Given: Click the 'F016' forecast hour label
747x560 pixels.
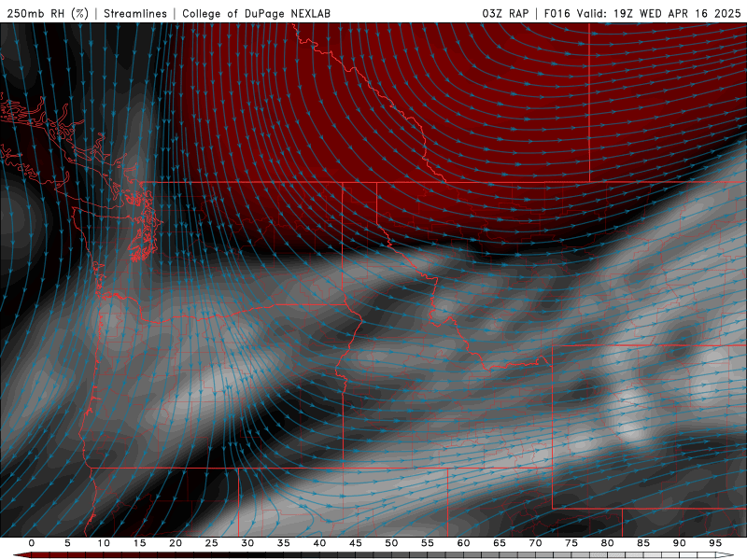Looking at the screenshot, I should point(557,13).
